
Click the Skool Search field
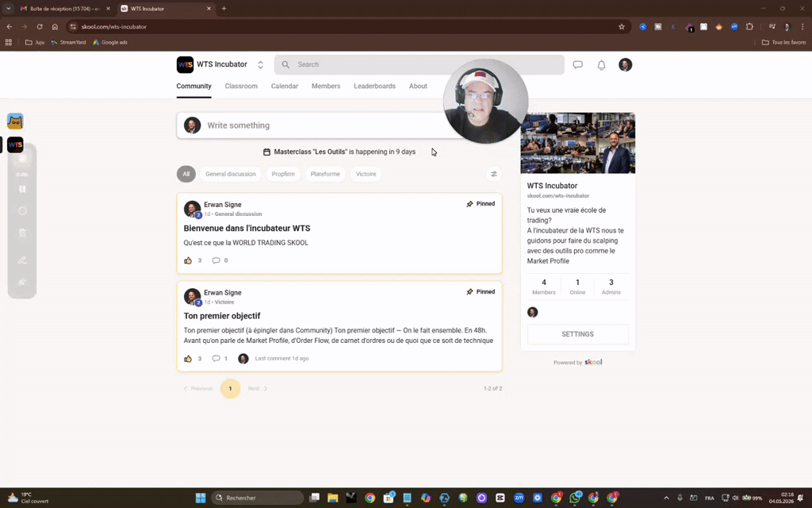coord(419,65)
